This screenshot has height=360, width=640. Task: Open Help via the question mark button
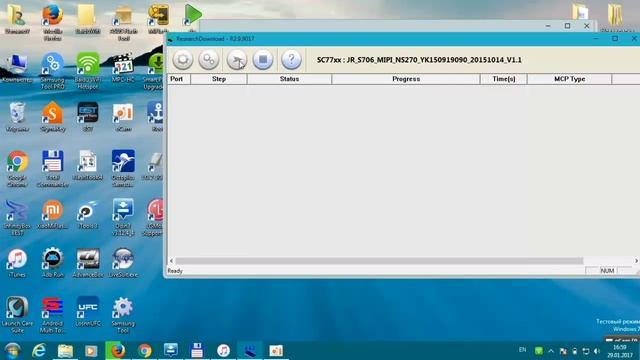click(291, 60)
